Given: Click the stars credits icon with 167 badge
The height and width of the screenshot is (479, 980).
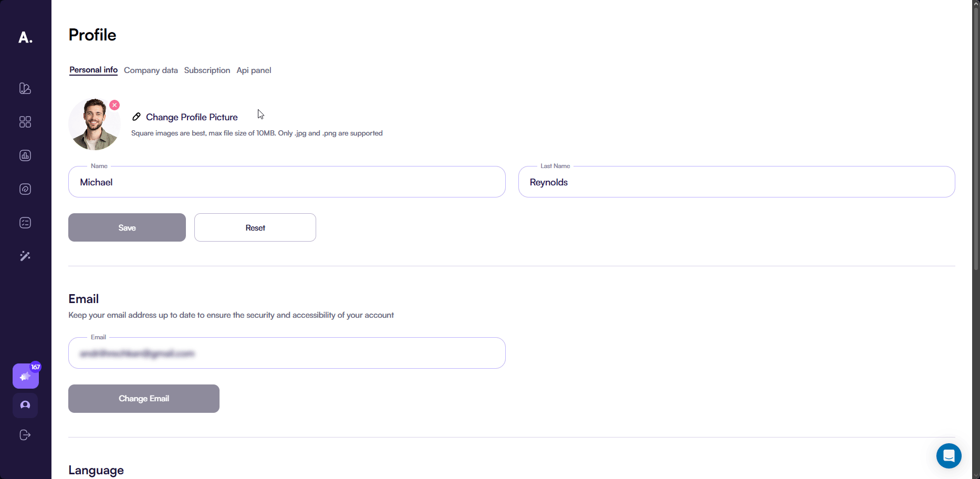Looking at the screenshot, I should click(x=26, y=376).
